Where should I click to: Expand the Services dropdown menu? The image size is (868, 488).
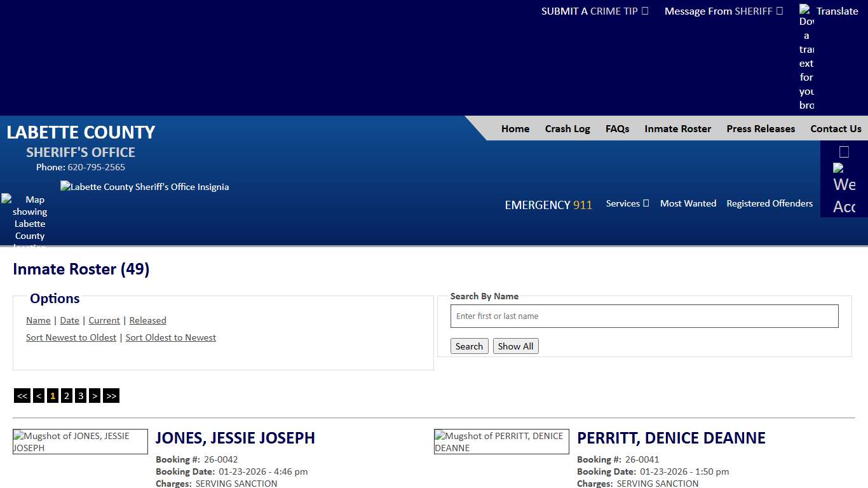tap(627, 203)
